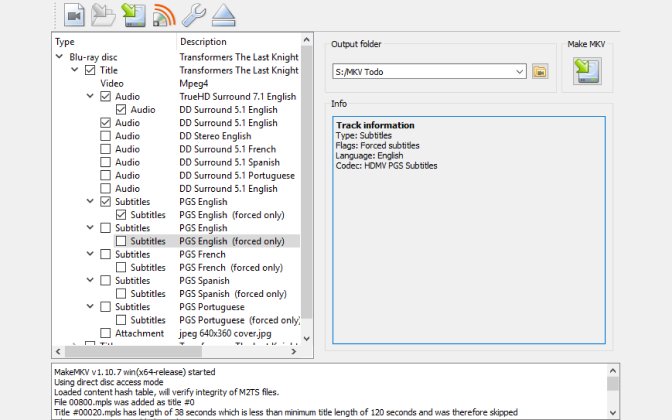This screenshot has width=672, height=420.
Task: Enable the DD Surround 5.1 Portuguese audio
Action: [x=105, y=175]
